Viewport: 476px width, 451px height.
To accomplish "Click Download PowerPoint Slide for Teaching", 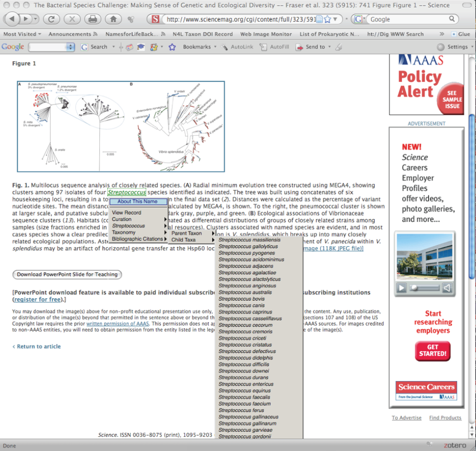I will pyautogui.click(x=67, y=275).
